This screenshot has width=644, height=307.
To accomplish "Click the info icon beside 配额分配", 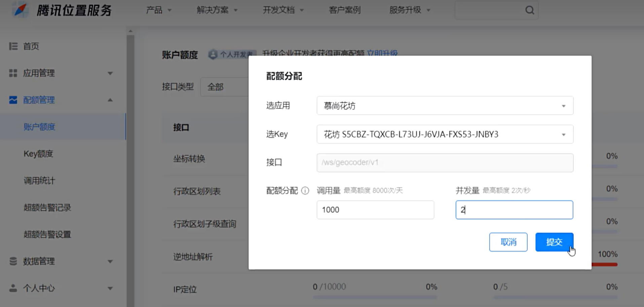I will [305, 191].
